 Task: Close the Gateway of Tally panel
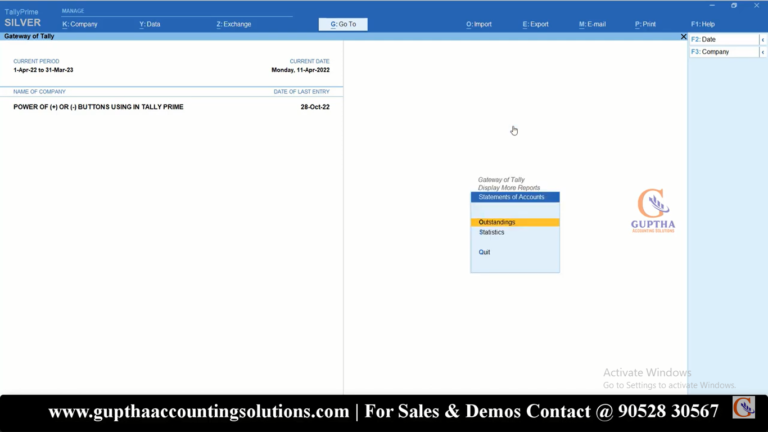click(x=683, y=36)
